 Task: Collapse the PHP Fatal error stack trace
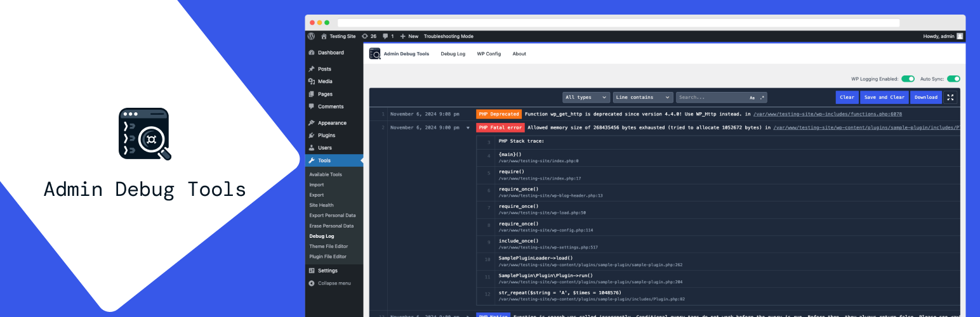tap(468, 128)
